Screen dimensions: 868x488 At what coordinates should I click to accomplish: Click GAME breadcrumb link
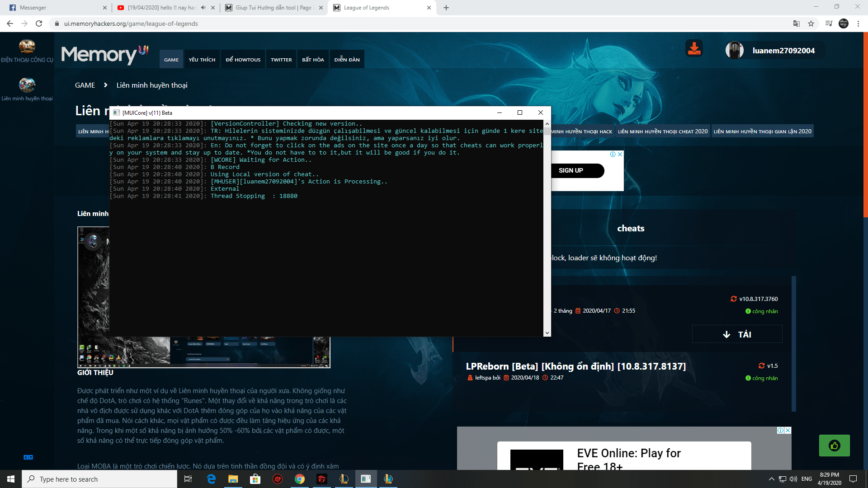point(85,85)
